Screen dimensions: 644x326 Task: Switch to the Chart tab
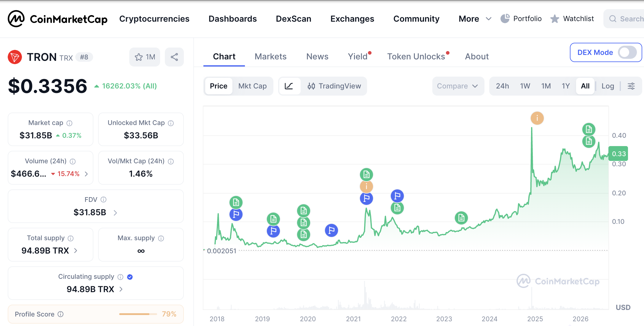click(224, 56)
